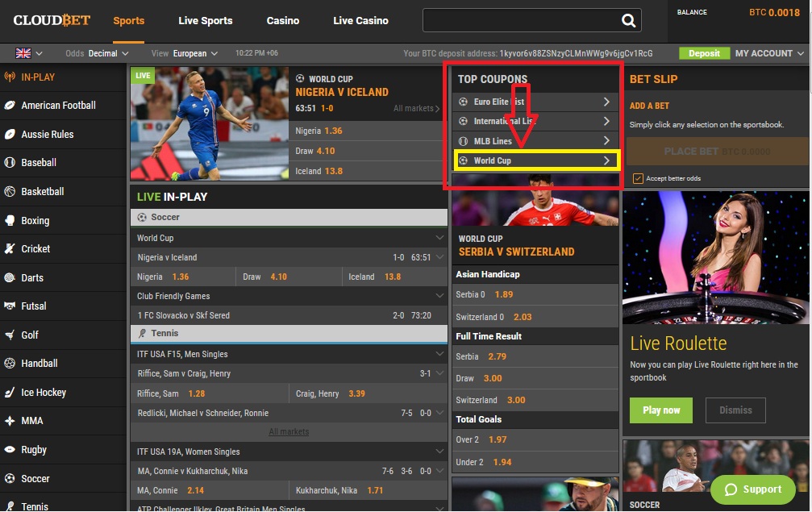Click the Support chat bubble icon
Screen dimensions: 812x512
(731, 489)
